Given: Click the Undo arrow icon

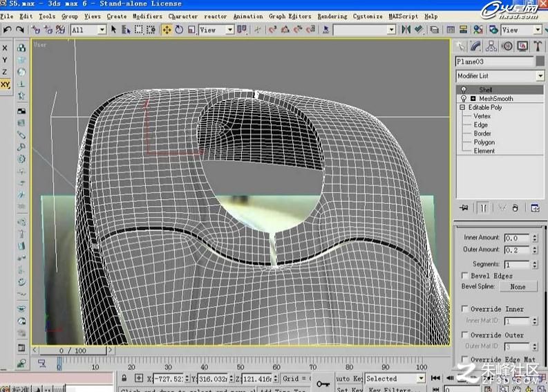Looking at the screenshot, I should click(x=7, y=30).
